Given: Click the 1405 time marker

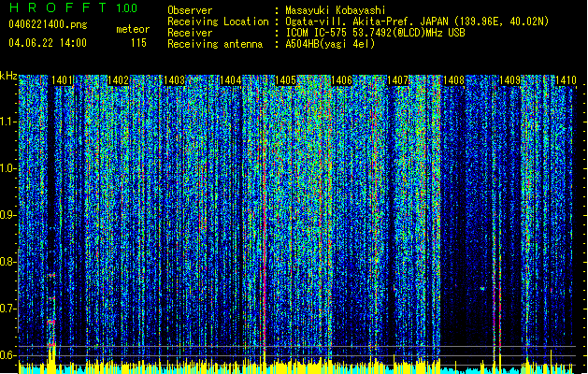Looking at the screenshot, I should pos(286,80).
